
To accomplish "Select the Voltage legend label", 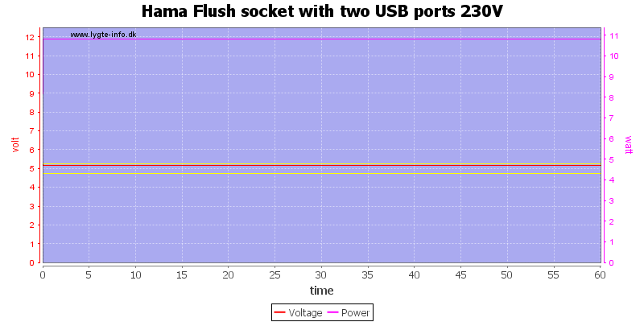I will pyautogui.click(x=305, y=313).
